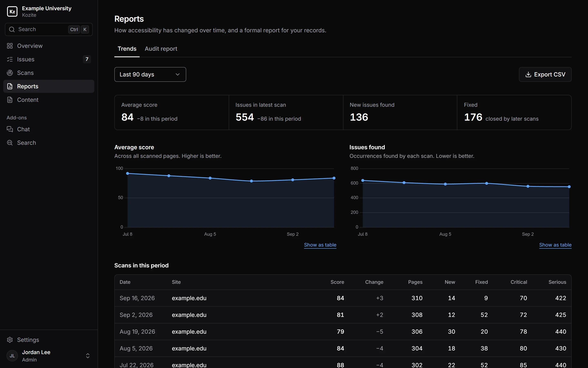588x368 pixels.
Task: Click the Fixed stat value 176
Action: click(x=473, y=117)
